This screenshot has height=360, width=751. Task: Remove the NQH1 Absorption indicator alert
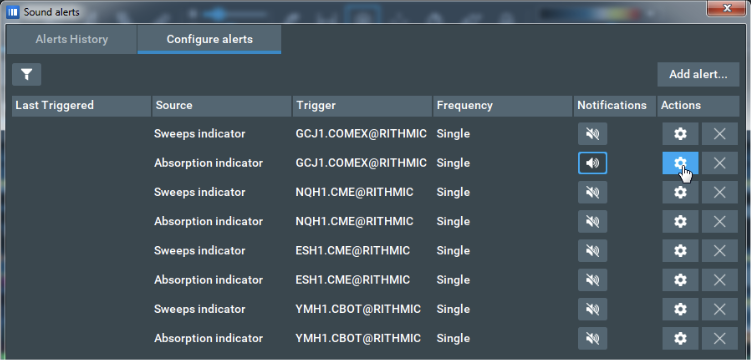pyautogui.click(x=719, y=221)
